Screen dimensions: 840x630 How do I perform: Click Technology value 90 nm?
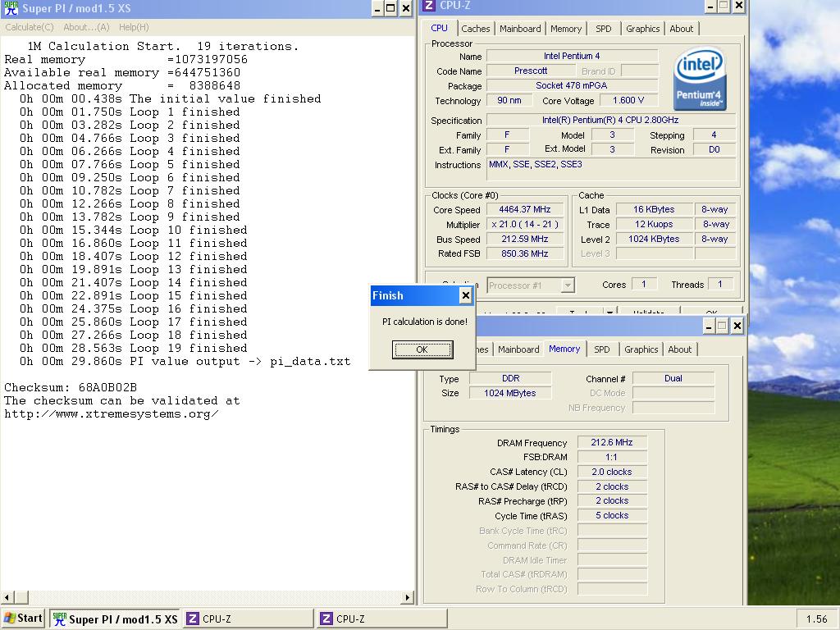(x=509, y=100)
